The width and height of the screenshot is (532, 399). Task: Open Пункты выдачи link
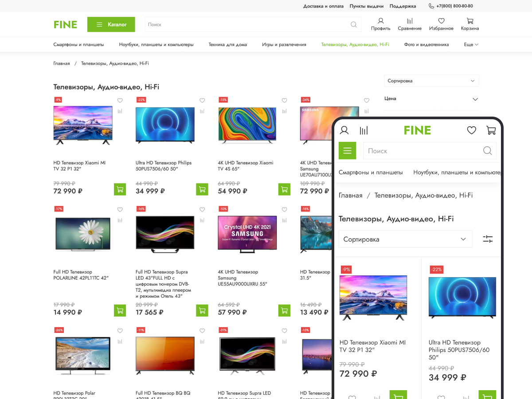coord(367,6)
